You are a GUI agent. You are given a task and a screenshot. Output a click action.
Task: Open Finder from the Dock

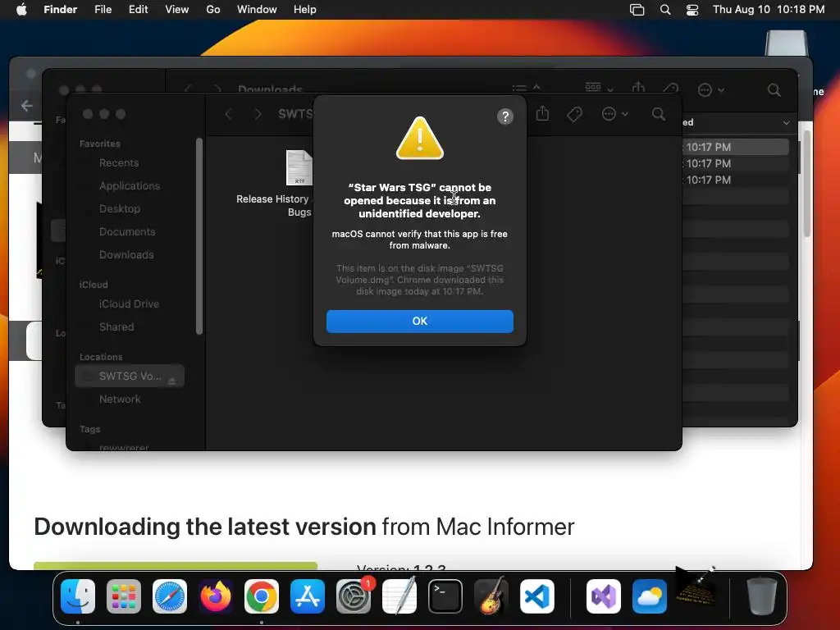point(78,596)
